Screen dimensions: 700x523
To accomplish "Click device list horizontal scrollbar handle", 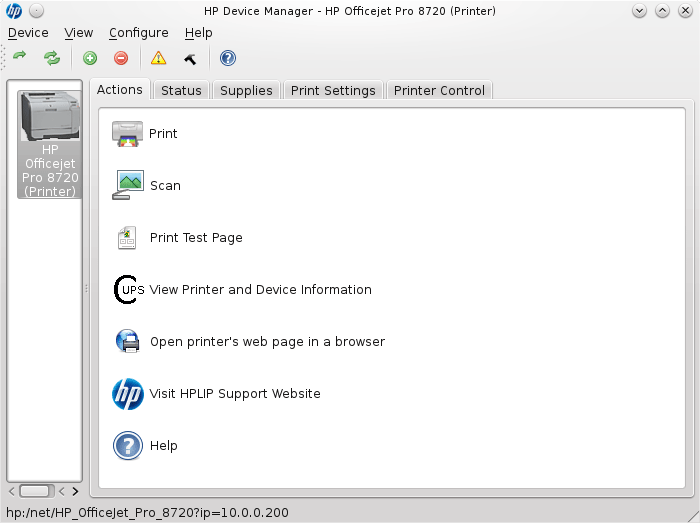I will [x=35, y=491].
